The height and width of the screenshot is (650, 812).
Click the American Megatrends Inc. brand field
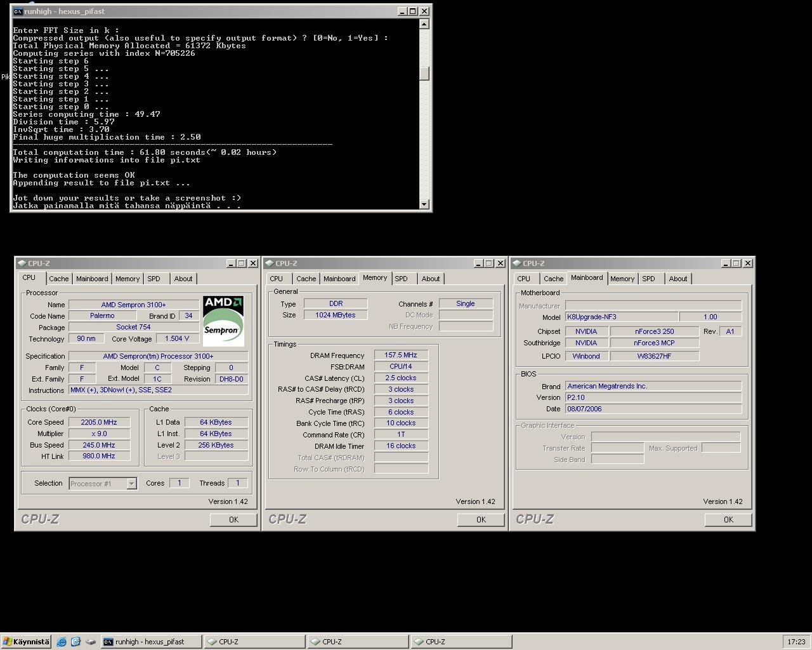[653, 386]
